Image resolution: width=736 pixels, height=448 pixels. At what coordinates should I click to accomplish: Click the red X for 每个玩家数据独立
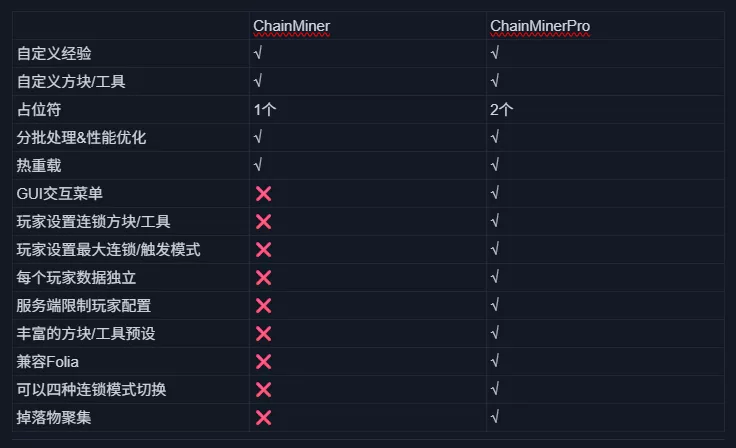tap(263, 277)
